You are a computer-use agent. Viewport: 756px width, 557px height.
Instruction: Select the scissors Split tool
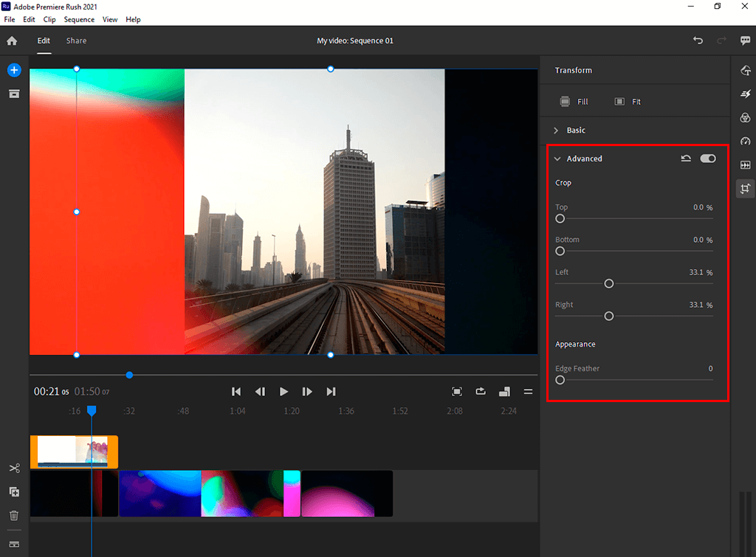coord(14,468)
